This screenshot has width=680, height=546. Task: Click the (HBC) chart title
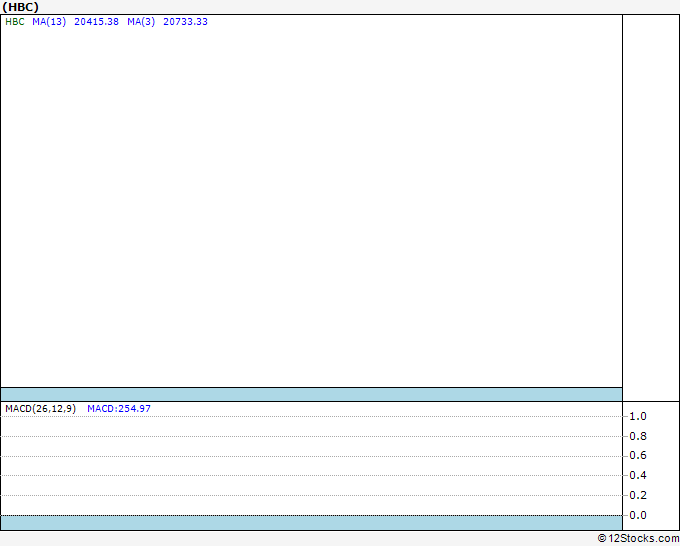click(x=20, y=7)
